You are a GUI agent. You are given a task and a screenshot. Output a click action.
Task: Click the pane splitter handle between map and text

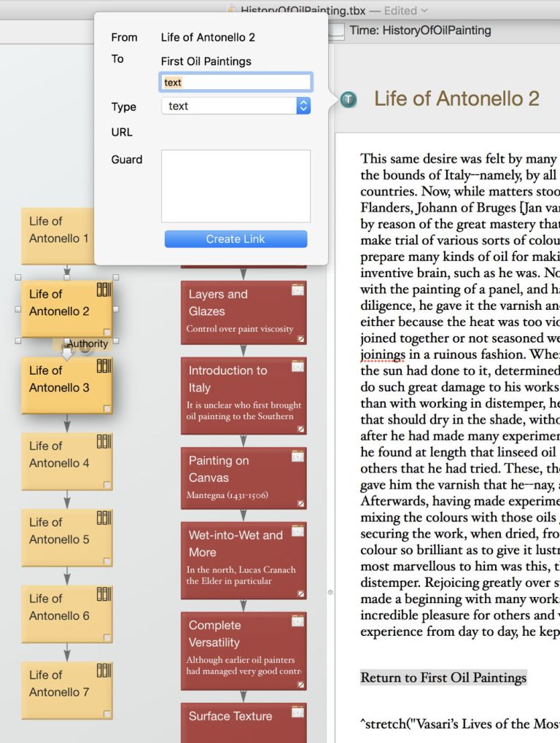[x=330, y=592]
